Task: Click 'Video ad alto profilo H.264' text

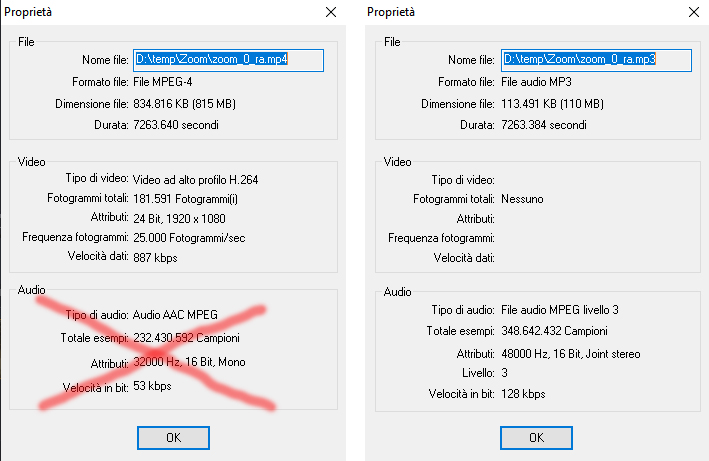Action: (x=195, y=180)
